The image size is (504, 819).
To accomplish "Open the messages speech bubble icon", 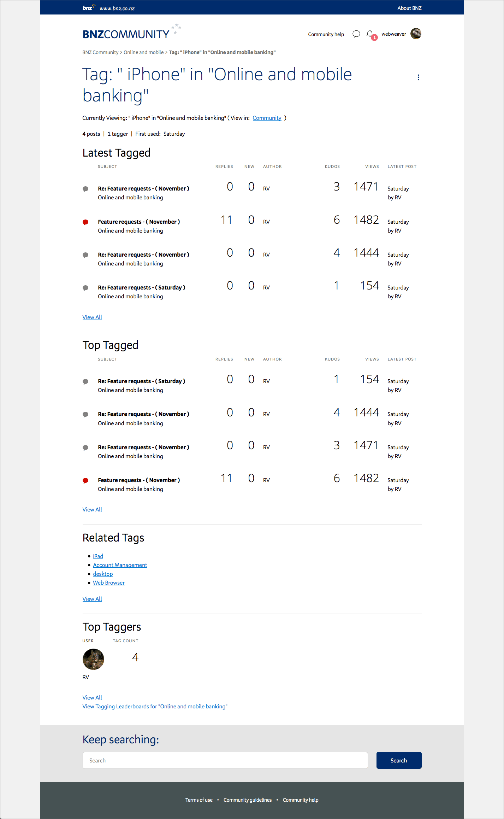I will click(356, 34).
